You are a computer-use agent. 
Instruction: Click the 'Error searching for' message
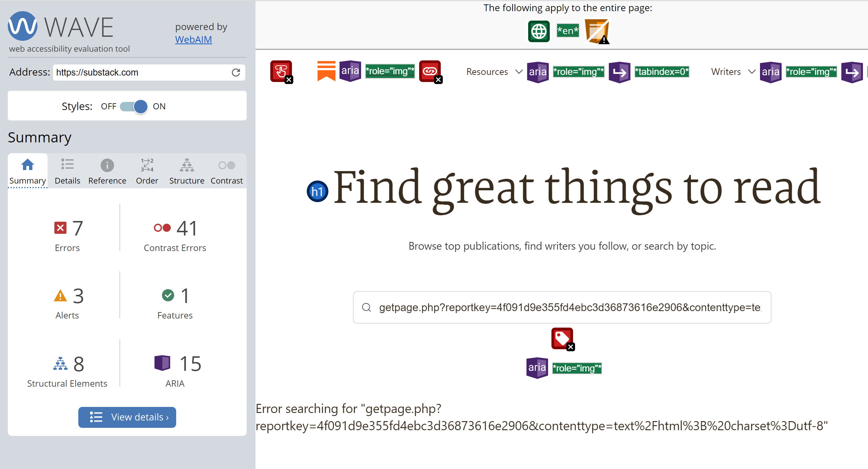542,417
